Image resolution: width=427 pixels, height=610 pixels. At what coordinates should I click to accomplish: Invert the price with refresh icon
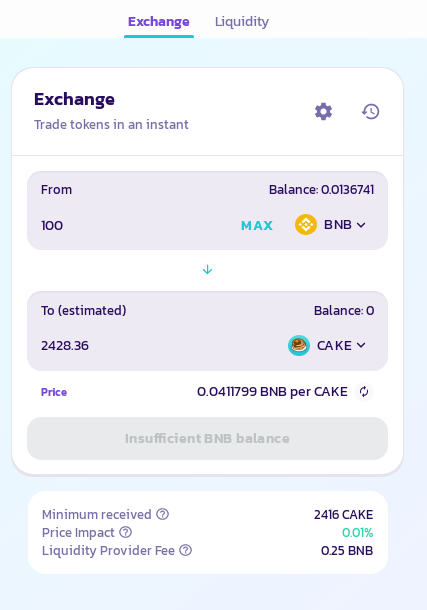(x=364, y=391)
